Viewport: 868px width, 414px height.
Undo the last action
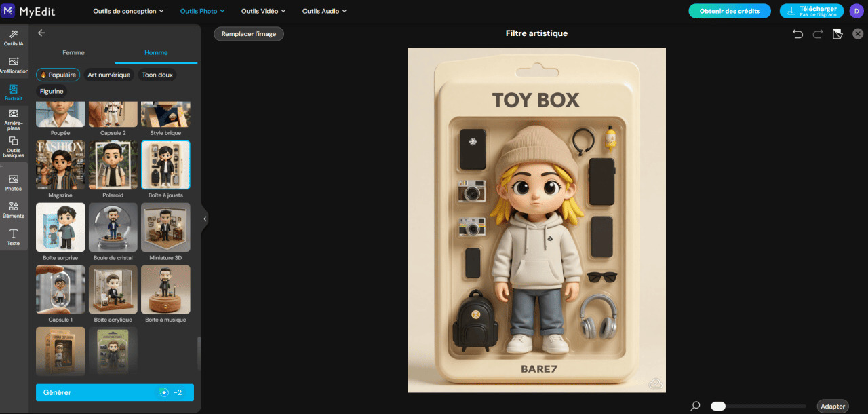797,34
